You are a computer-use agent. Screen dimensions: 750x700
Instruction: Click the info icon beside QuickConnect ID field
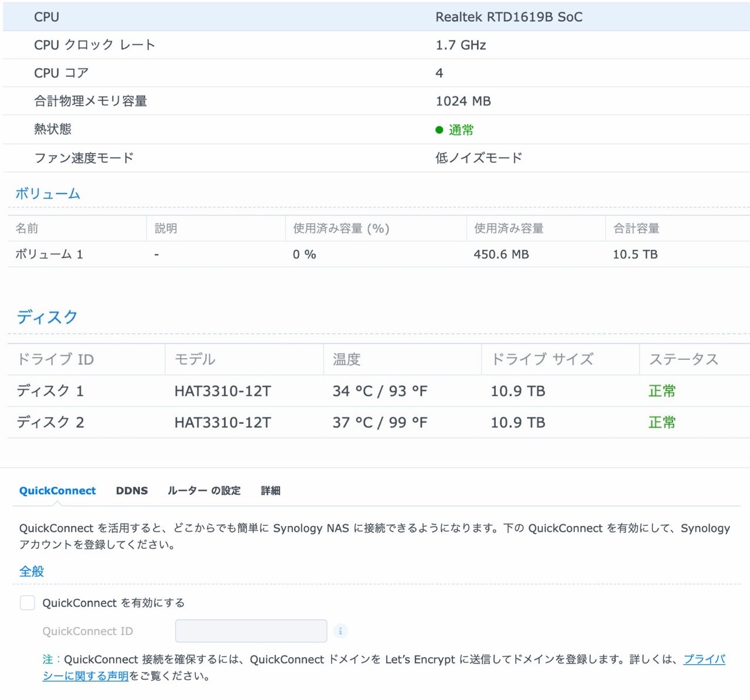[x=340, y=631]
